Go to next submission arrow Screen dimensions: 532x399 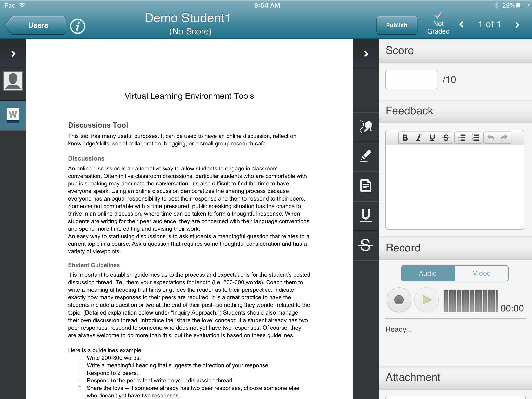tap(517, 25)
